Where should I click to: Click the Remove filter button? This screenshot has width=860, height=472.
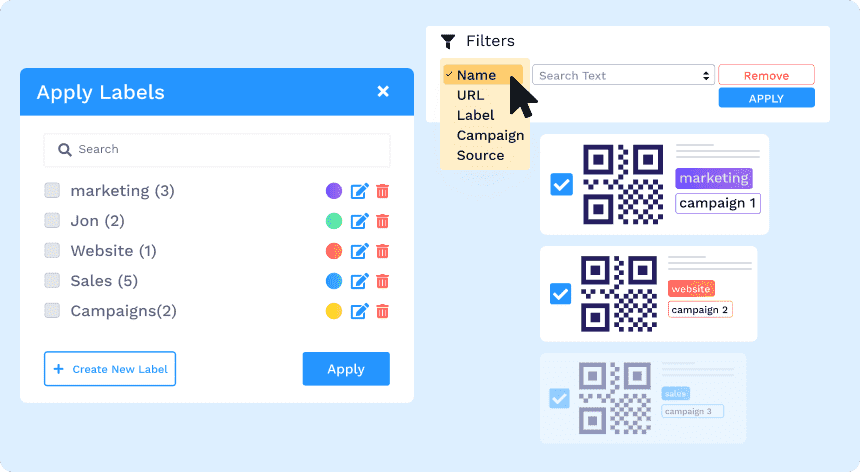[766, 75]
